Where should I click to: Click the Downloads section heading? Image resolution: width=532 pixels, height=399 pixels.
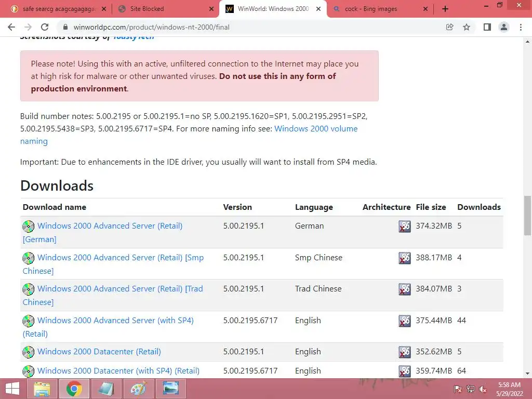tap(57, 185)
